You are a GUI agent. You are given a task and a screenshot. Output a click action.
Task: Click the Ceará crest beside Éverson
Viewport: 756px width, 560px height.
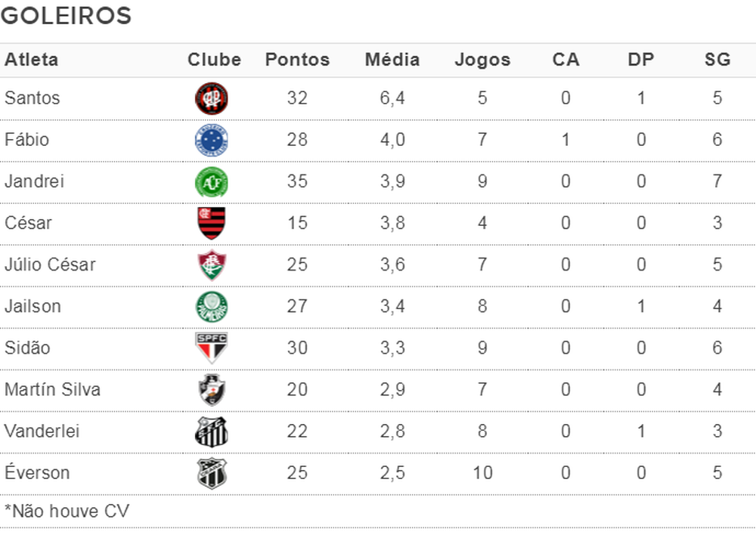click(212, 473)
